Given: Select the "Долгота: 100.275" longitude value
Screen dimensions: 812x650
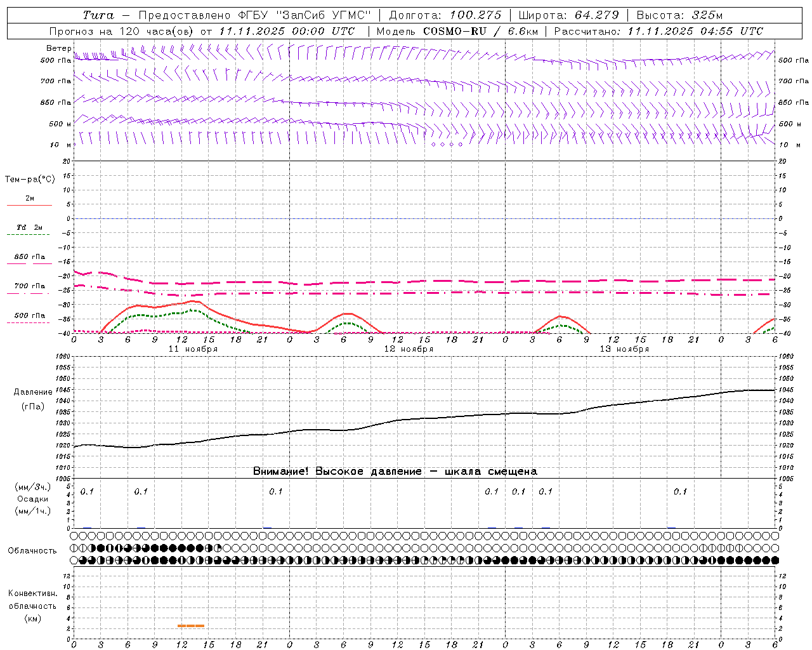Looking at the screenshot, I should (x=445, y=15).
